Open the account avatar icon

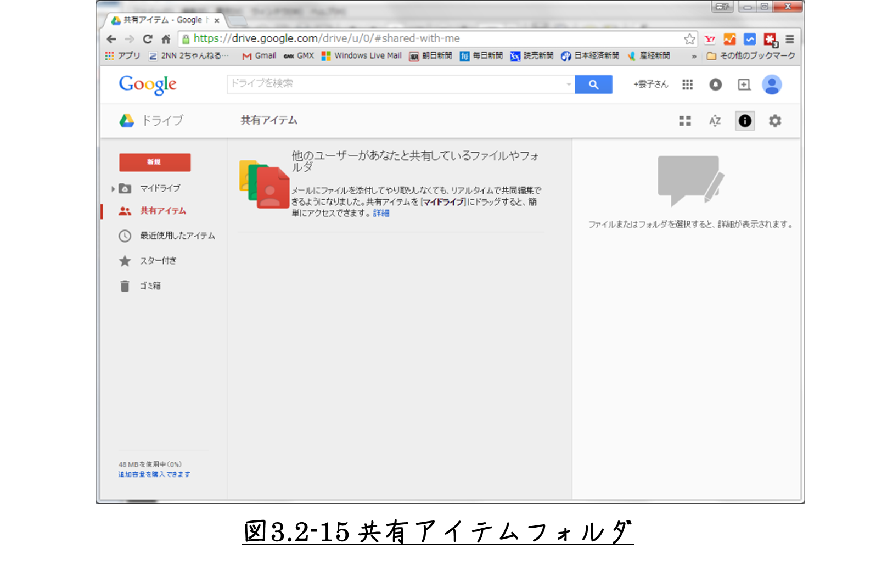772,85
